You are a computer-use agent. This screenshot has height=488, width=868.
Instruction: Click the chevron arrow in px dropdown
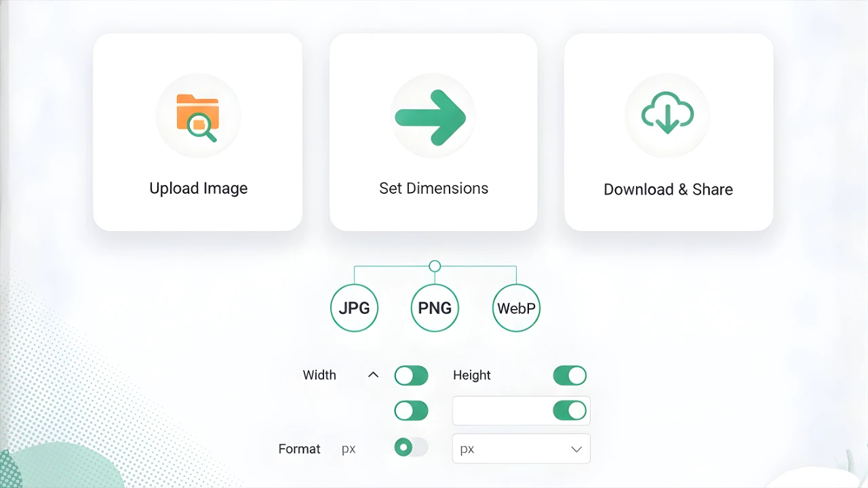(576, 449)
